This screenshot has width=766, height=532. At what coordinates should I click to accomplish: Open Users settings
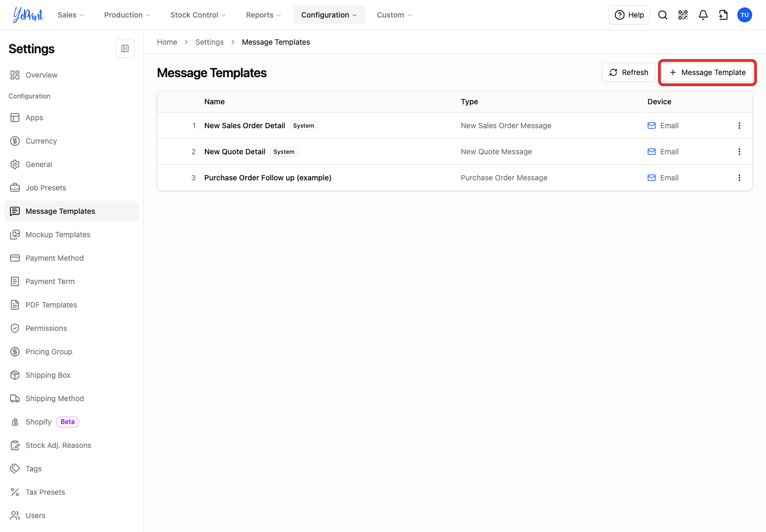(71, 516)
